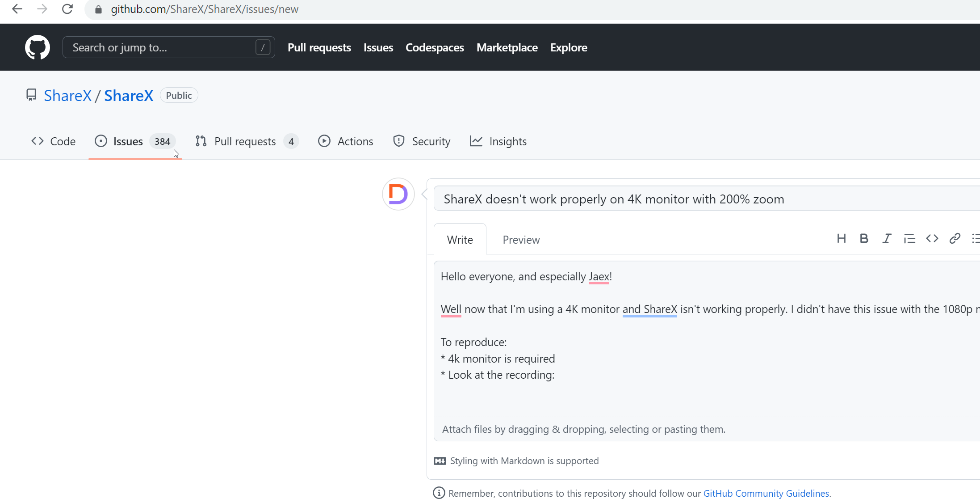Insert a code snippet
980x503 pixels.
pos(932,238)
